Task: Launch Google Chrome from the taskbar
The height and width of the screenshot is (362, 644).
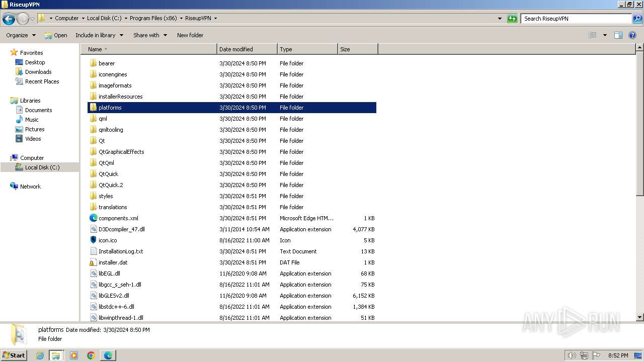Action: click(91, 355)
